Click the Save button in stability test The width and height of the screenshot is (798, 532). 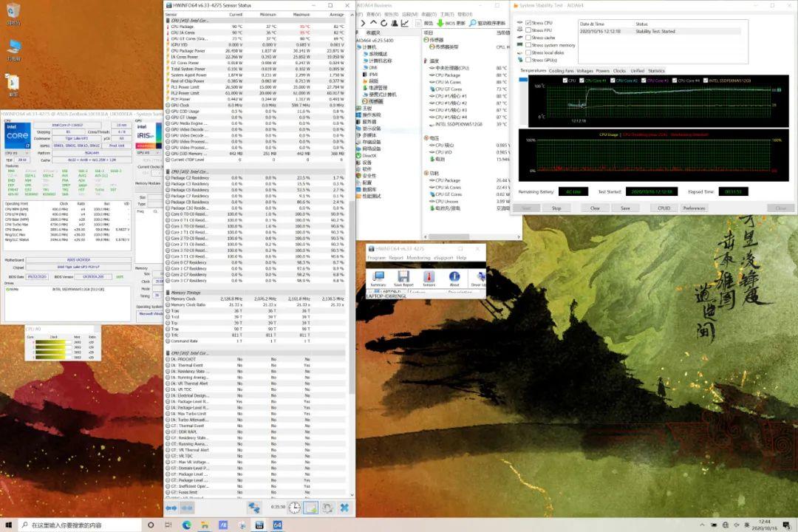coord(625,208)
